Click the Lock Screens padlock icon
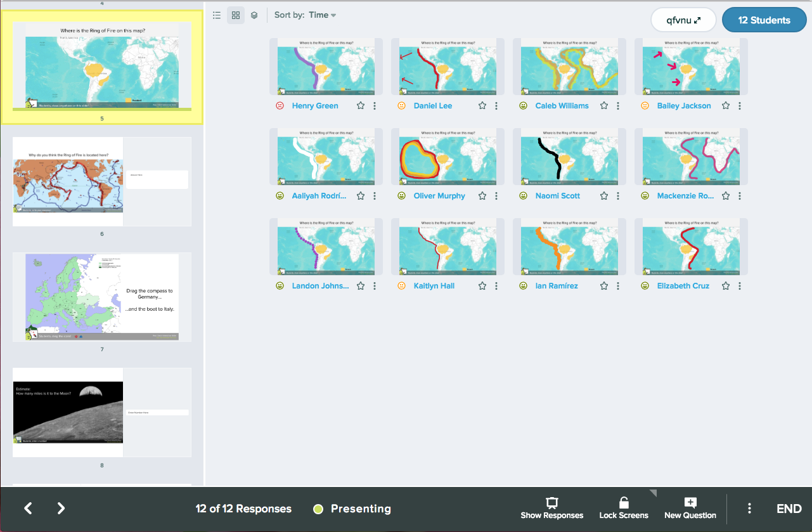Image resolution: width=812 pixels, height=532 pixels. coord(623,503)
